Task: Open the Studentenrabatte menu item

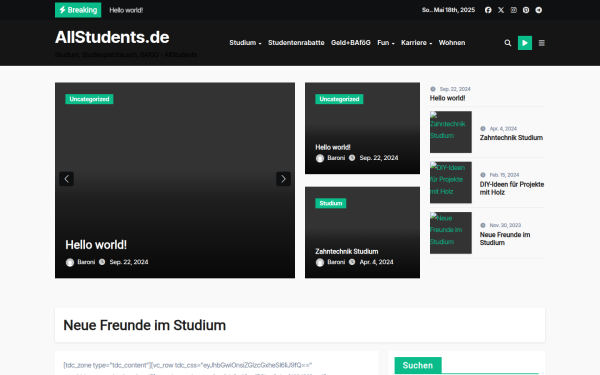Action: point(296,43)
